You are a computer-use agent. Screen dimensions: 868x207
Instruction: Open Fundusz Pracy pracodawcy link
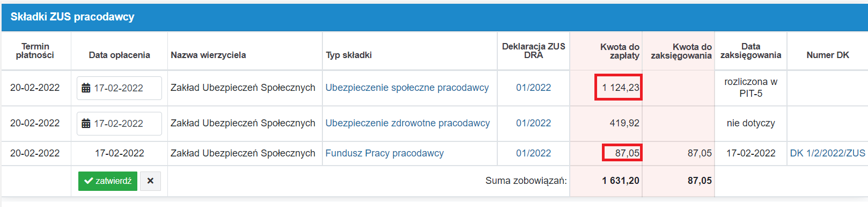[x=384, y=153]
